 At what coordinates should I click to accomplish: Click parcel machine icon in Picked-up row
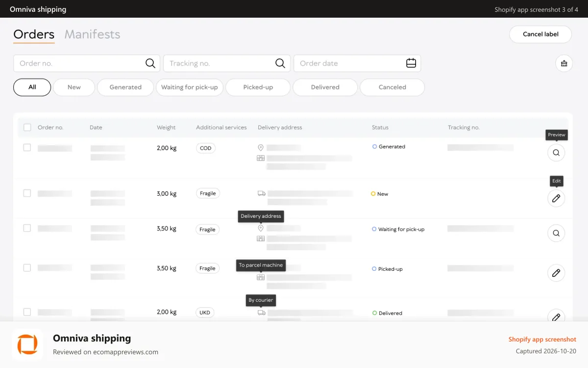click(261, 277)
